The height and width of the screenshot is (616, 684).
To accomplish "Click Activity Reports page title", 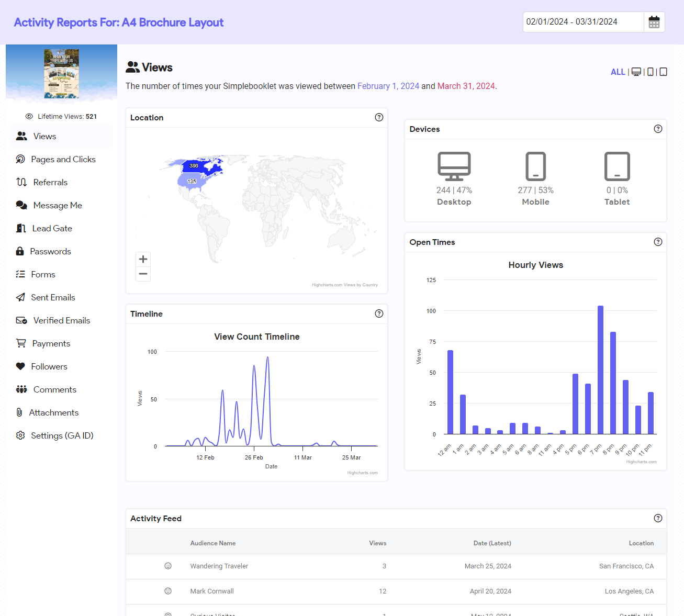I will point(119,23).
